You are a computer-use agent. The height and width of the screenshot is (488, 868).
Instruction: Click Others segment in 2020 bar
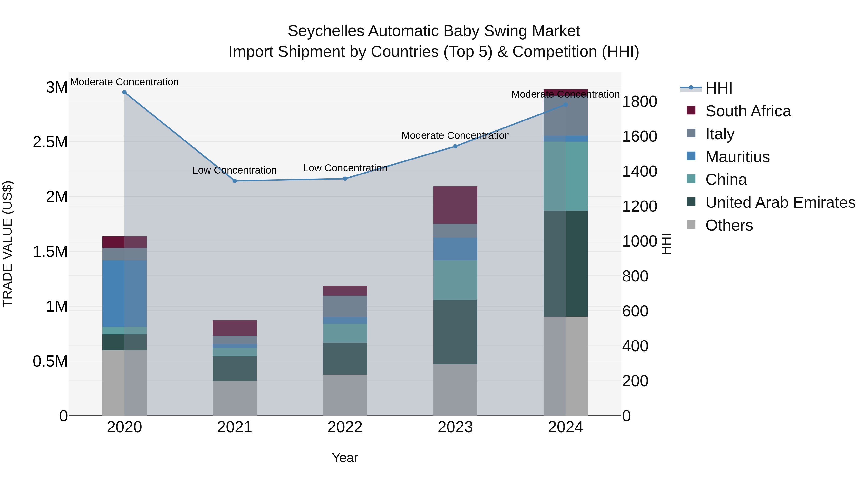(x=124, y=383)
